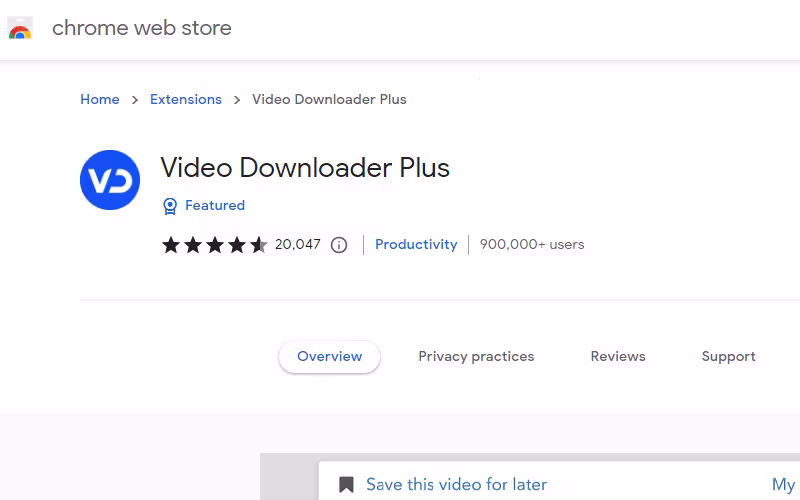Click the Video Downloader Plus breadcrumb text
Image resolution: width=800 pixels, height=500 pixels.
329,99
